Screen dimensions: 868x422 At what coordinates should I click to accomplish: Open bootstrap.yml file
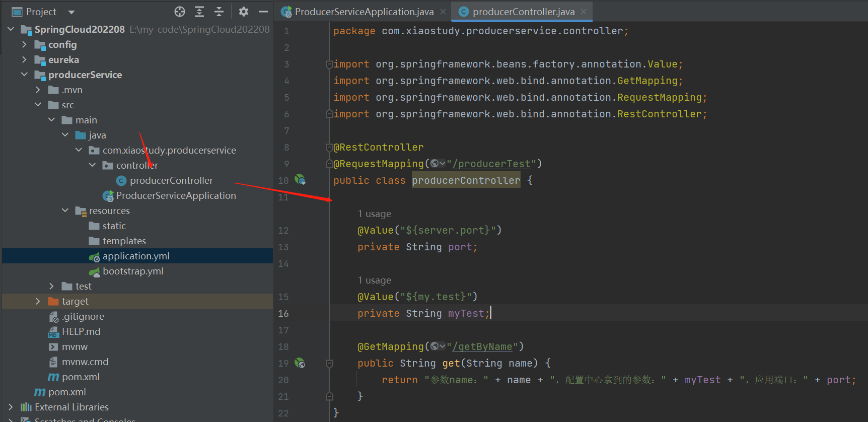coord(133,271)
